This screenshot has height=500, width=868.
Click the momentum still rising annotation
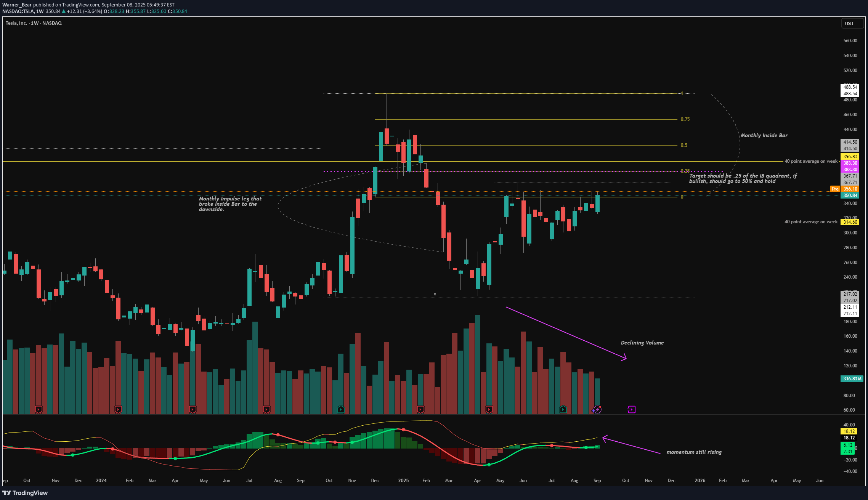pos(694,452)
